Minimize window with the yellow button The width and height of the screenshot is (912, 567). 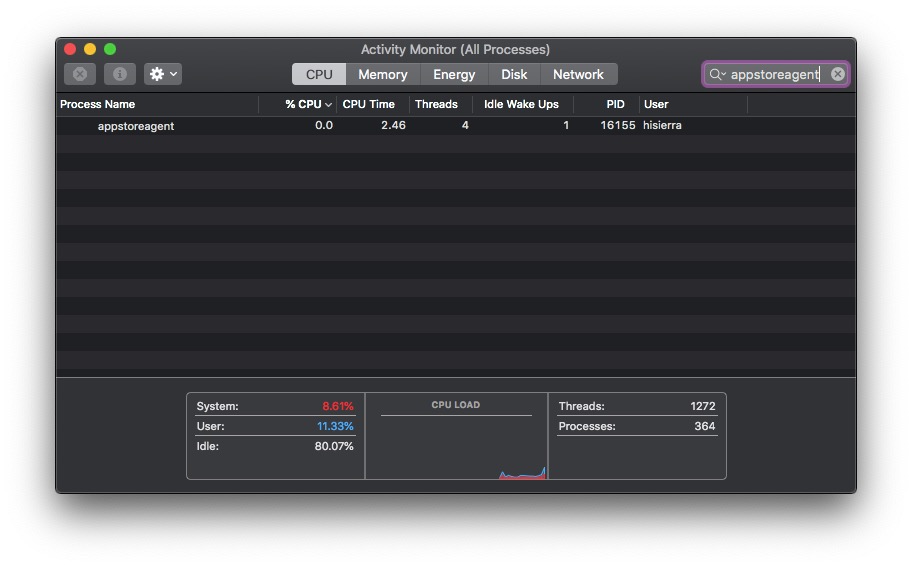coord(90,49)
